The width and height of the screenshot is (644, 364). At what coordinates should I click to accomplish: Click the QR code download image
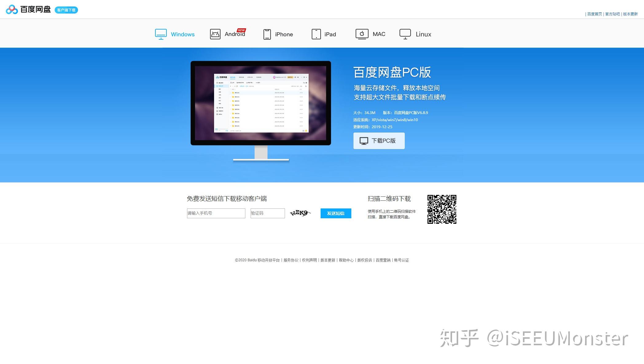pos(442,209)
